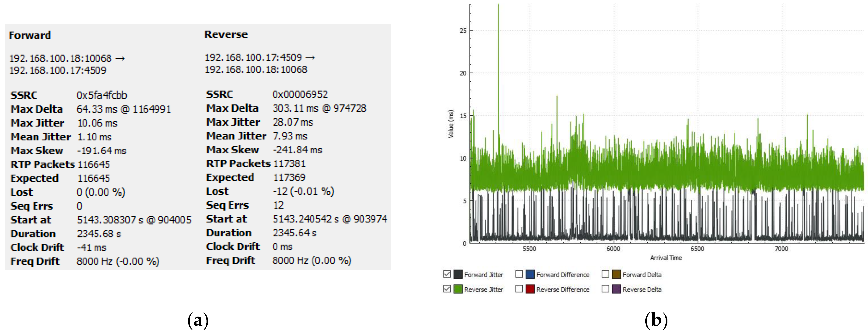Enable the Reverse Delta checkbox
Screen dimensions: 868x333
(x=605, y=289)
